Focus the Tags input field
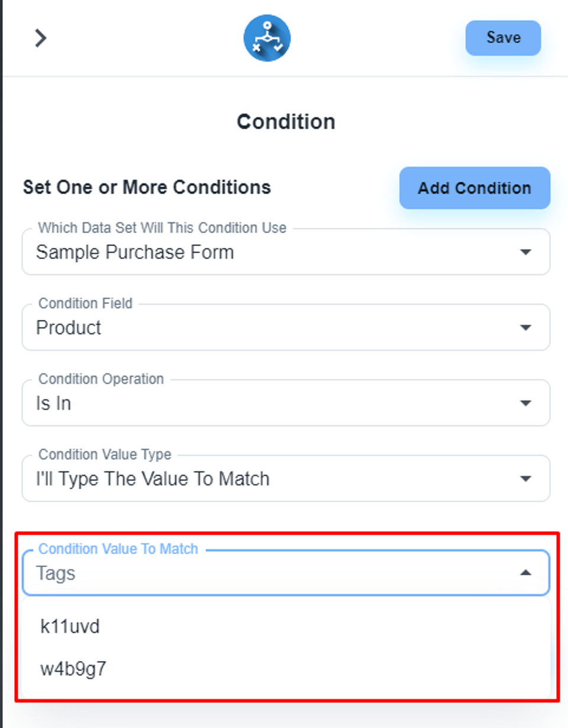Screen dimensions: 568x728 (237, 573)
